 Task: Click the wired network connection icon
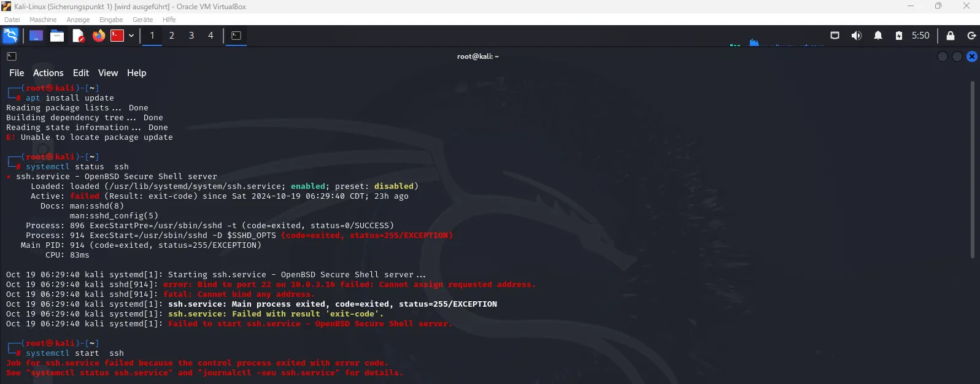pos(835,36)
